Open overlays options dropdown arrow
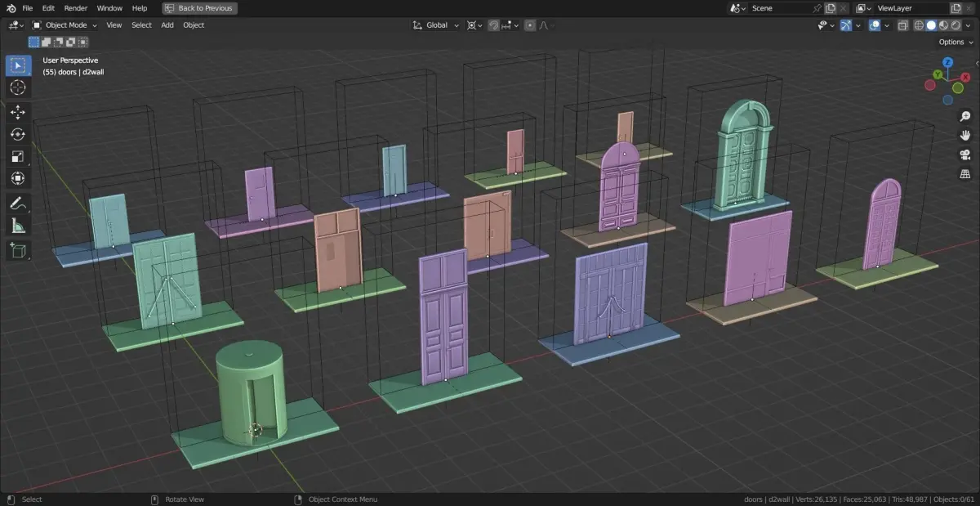Viewport: 980px width, 506px height. point(887,25)
